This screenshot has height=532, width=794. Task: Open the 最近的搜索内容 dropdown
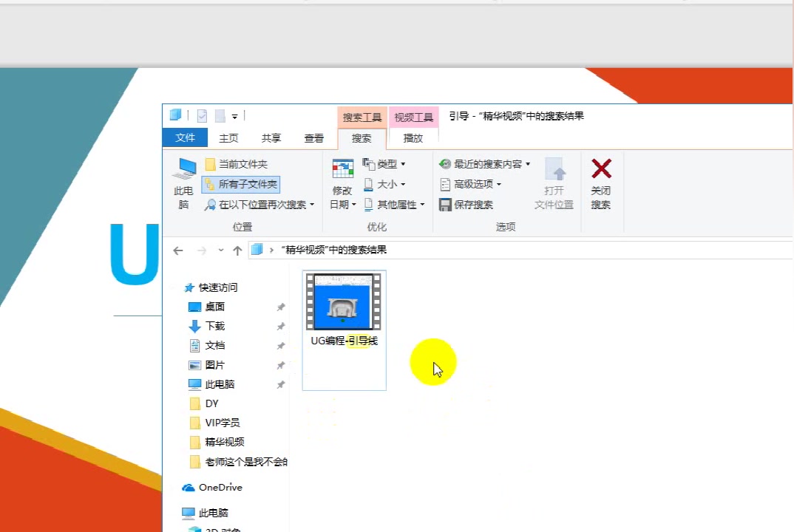point(484,163)
